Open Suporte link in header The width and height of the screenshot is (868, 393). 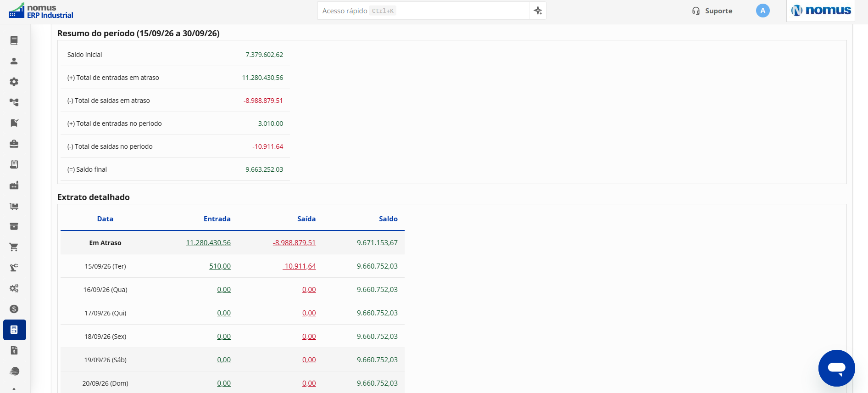[x=712, y=11]
